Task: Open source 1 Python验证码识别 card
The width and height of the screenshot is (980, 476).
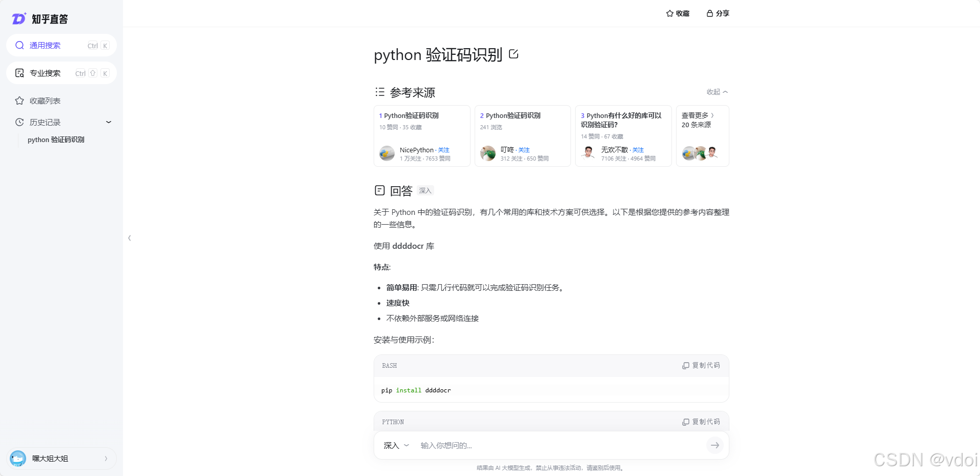Action: 422,136
